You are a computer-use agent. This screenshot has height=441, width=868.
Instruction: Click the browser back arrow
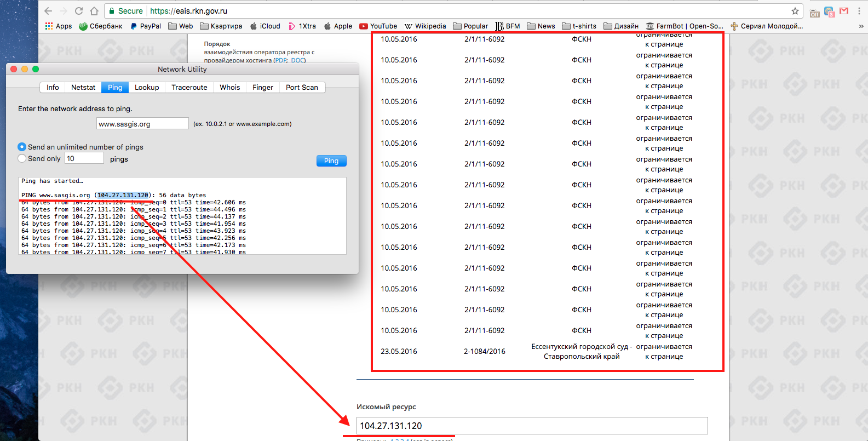[x=48, y=11]
